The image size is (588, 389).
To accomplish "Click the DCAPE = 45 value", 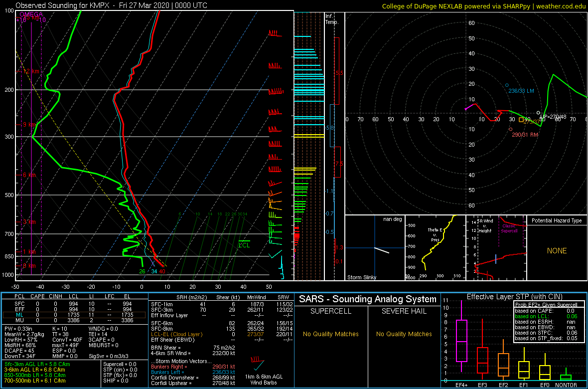I will coord(18,350).
